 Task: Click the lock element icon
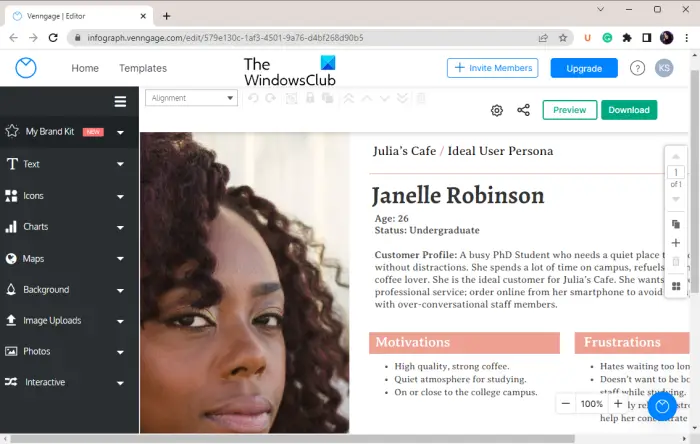click(310, 98)
